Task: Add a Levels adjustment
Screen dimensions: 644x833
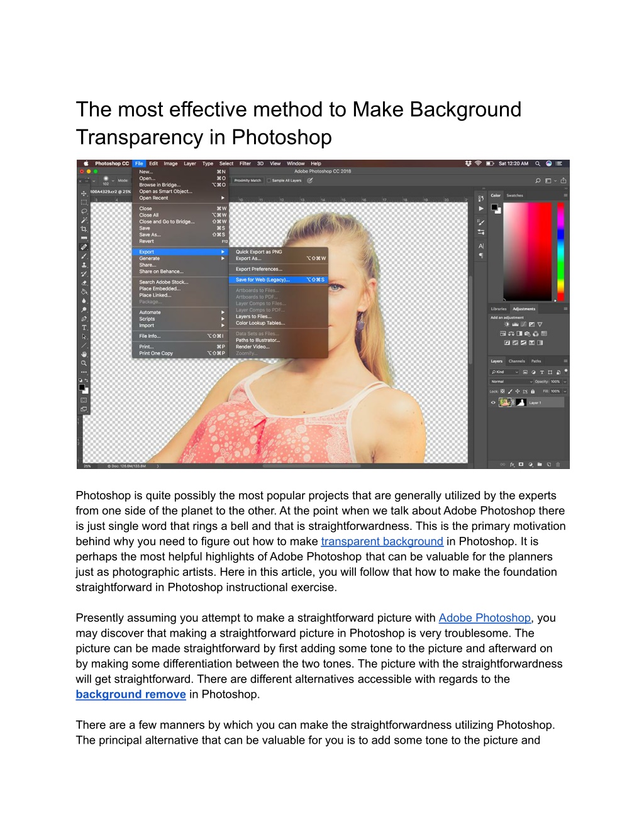Action: 515,324
